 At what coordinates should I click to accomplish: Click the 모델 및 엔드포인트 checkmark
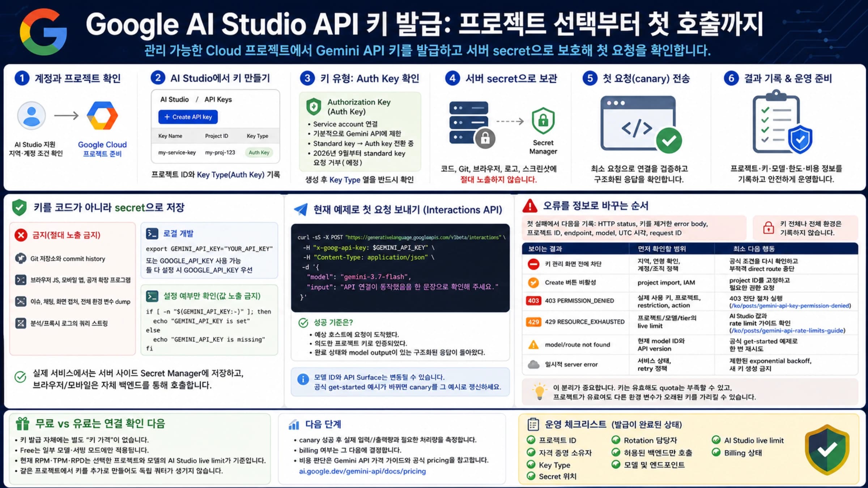tap(616, 465)
